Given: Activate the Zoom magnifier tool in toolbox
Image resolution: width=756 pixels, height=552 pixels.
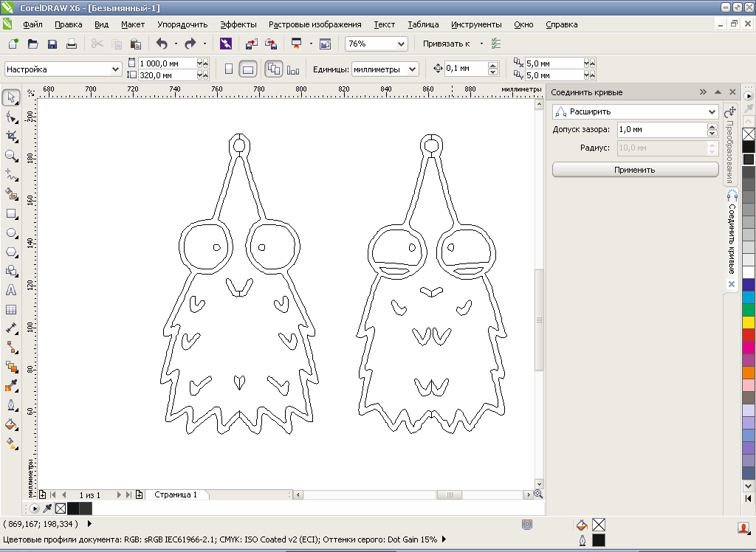Looking at the screenshot, I should (11, 156).
